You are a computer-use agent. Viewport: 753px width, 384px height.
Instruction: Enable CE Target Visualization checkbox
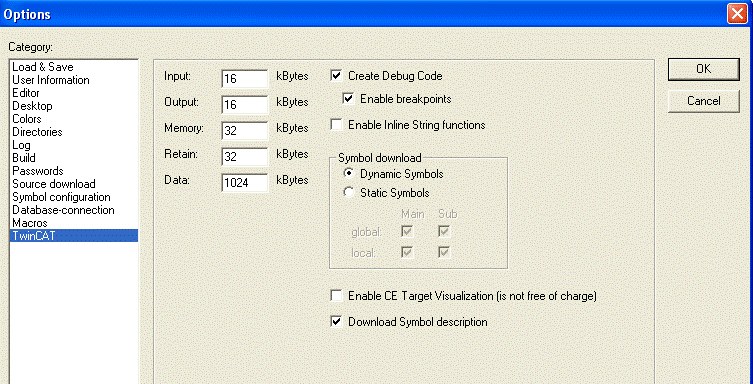tap(337, 296)
